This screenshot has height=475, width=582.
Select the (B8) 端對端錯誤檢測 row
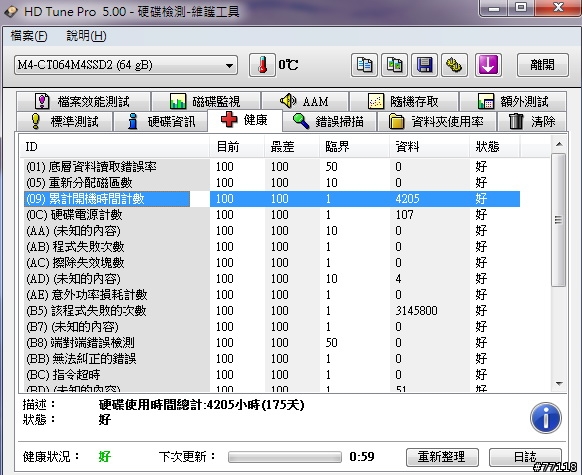(x=272, y=342)
